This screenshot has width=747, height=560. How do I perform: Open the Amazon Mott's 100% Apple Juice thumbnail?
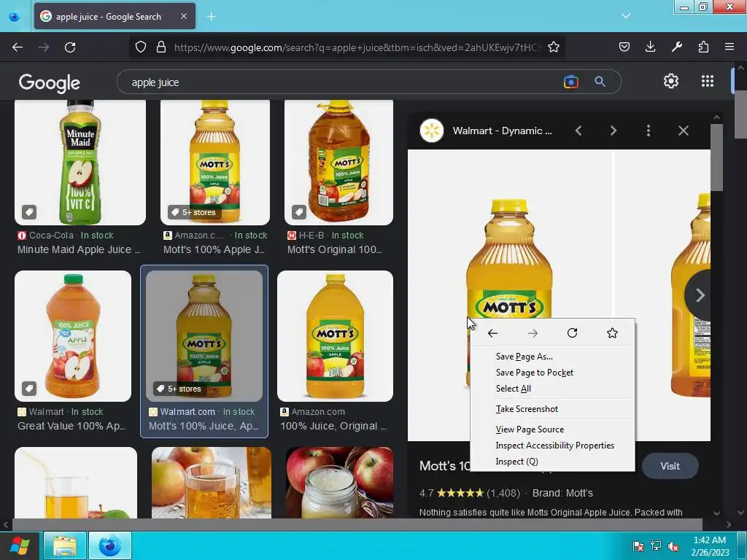pos(215,163)
